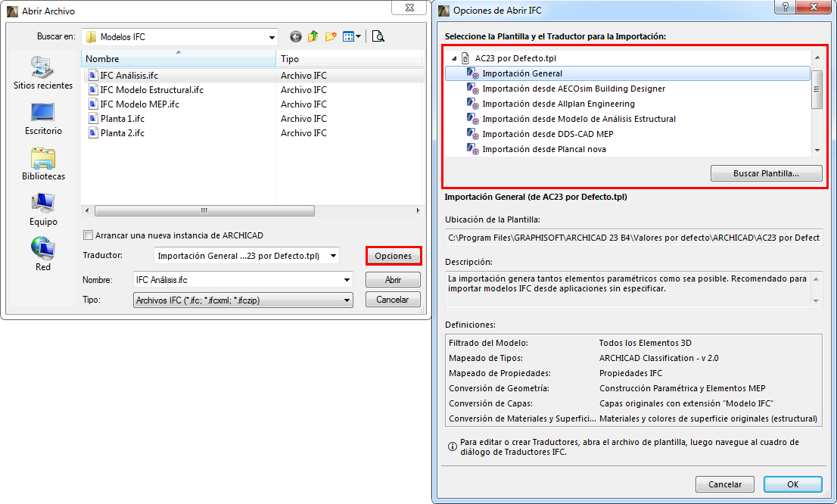837x504 pixels.
Task: Click Abrir to open the file
Action: [393, 280]
